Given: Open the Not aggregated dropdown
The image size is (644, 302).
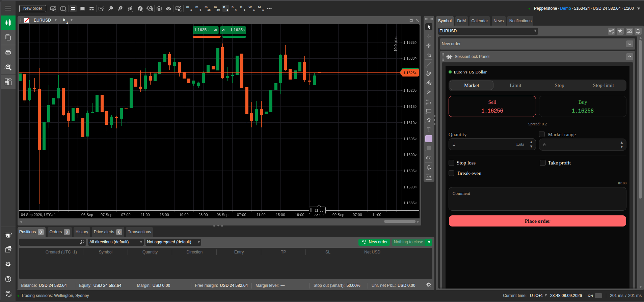Looking at the screenshot, I should point(173,242).
